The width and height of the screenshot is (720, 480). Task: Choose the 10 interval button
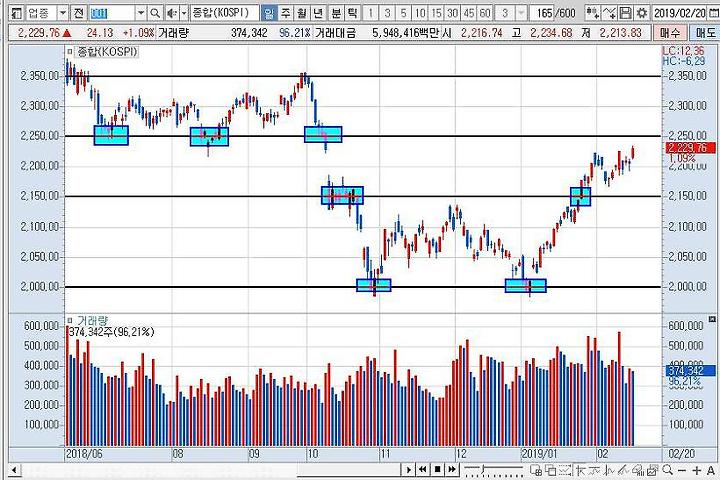[x=420, y=13]
